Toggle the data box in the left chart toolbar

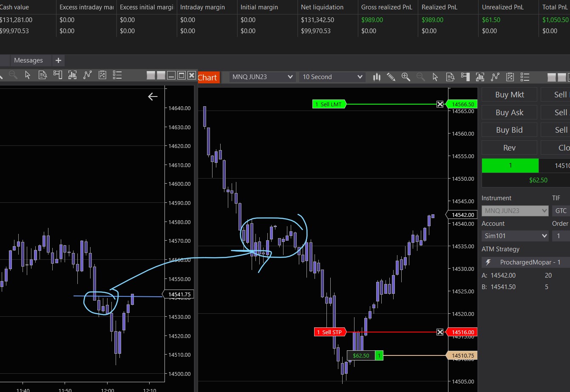[x=43, y=75]
